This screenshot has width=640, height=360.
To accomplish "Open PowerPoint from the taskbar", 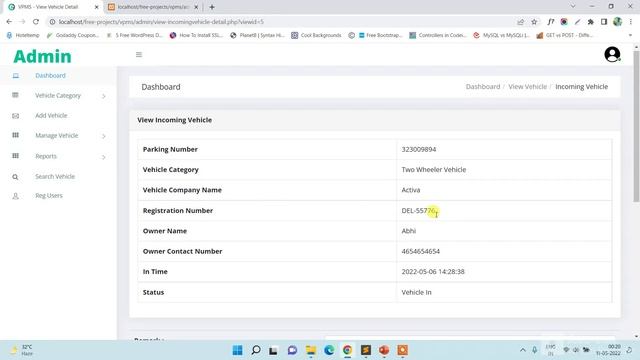I will tap(384, 350).
